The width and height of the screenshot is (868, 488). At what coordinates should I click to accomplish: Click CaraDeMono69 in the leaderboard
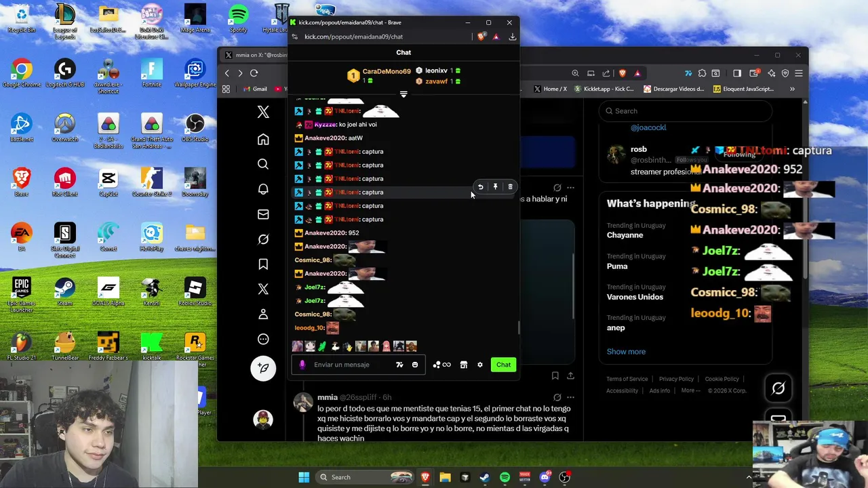coord(387,71)
